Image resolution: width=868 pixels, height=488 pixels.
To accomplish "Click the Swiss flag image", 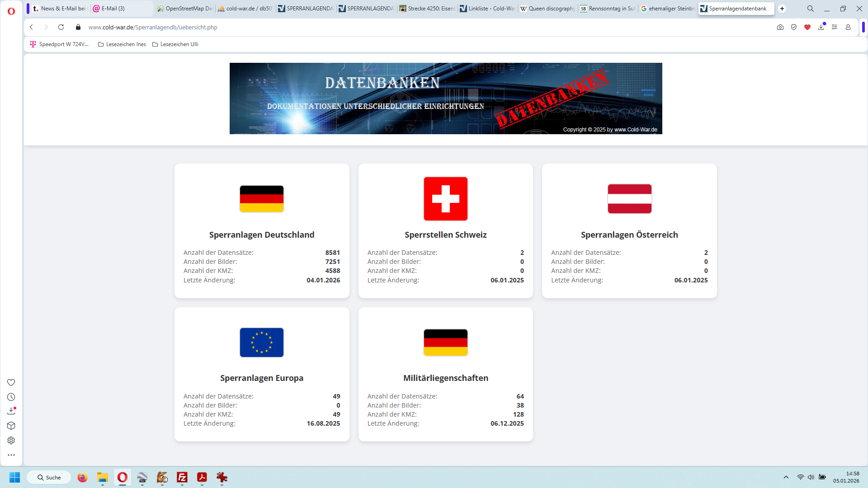I will coord(445,199).
